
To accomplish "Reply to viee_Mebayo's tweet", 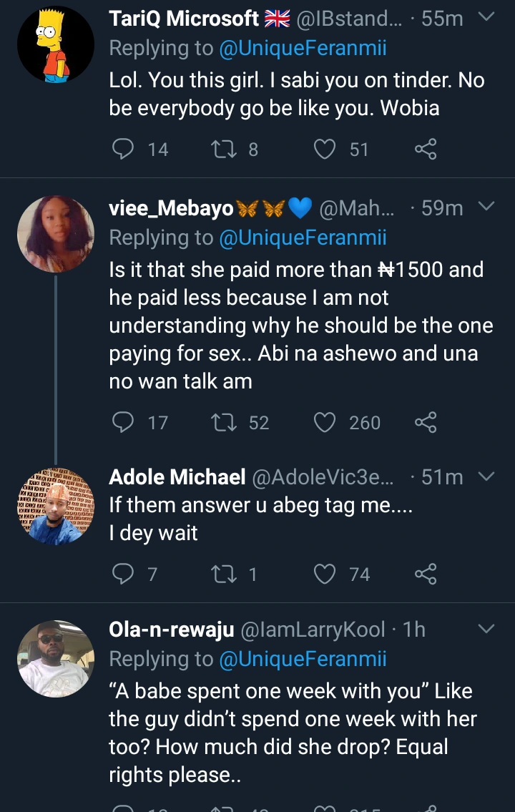I will point(124,423).
